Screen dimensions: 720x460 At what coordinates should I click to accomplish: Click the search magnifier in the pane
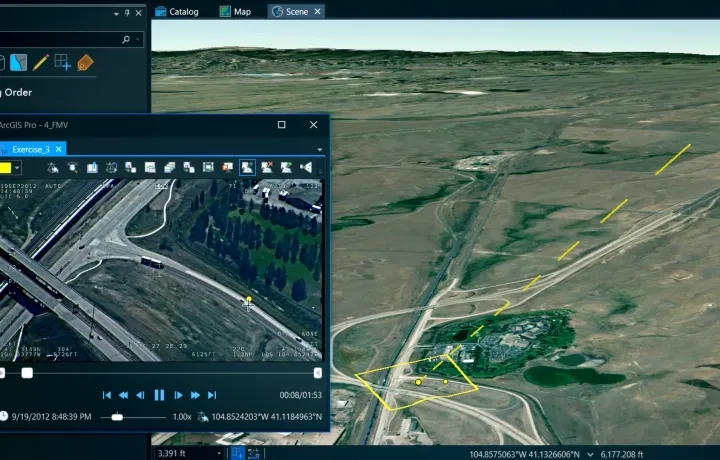pos(126,39)
